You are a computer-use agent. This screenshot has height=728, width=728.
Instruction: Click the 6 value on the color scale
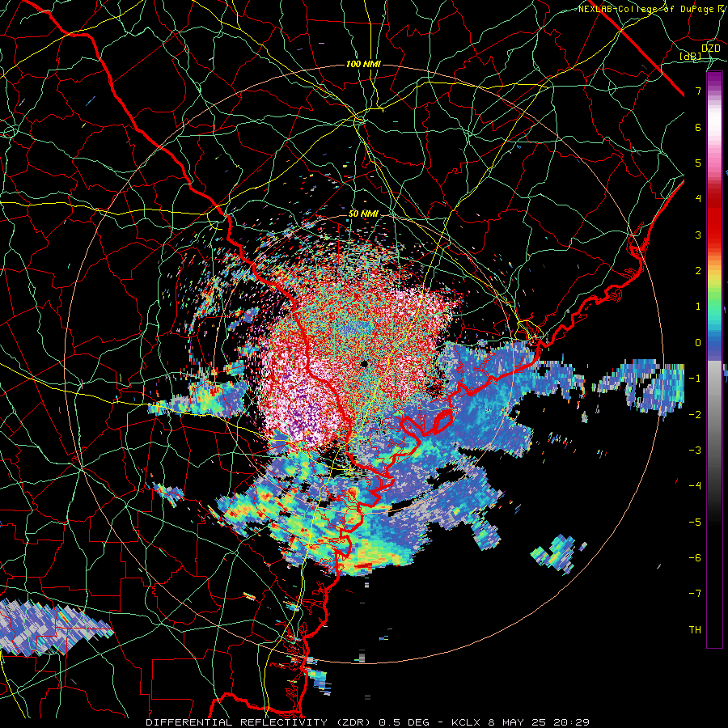698,127
